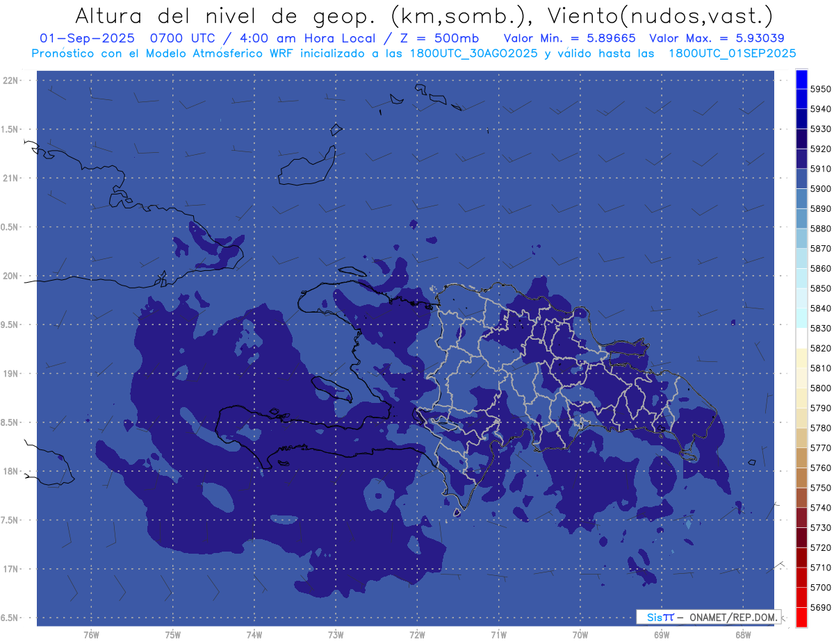This screenshot has height=644, width=834.
Task: Click the 5800 legend value
Action: tap(821, 388)
